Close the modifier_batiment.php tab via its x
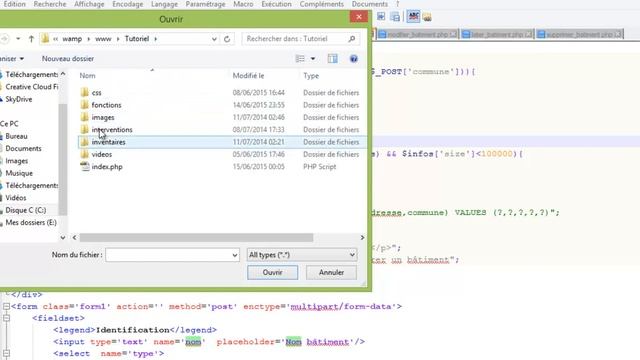The image size is (640, 360). [453, 34]
